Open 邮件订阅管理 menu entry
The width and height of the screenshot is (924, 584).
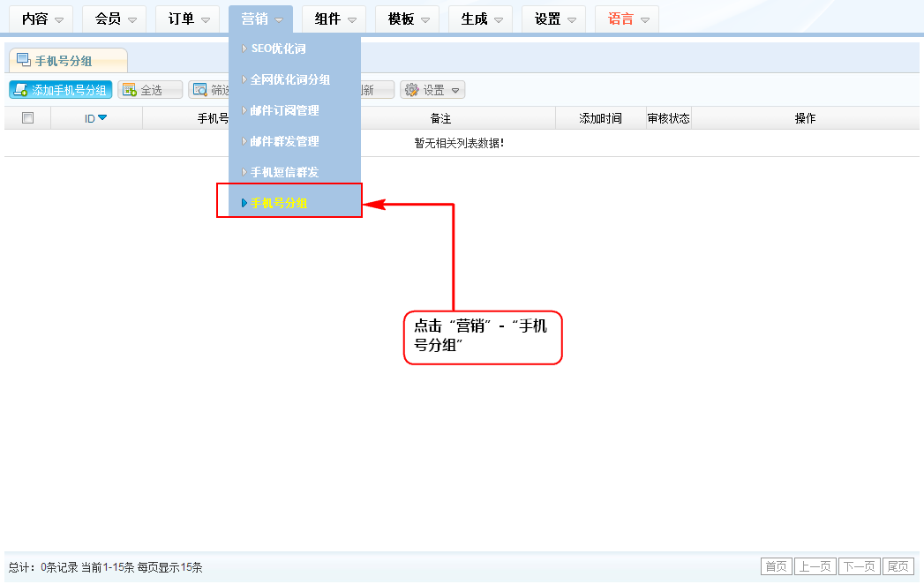[x=284, y=110]
